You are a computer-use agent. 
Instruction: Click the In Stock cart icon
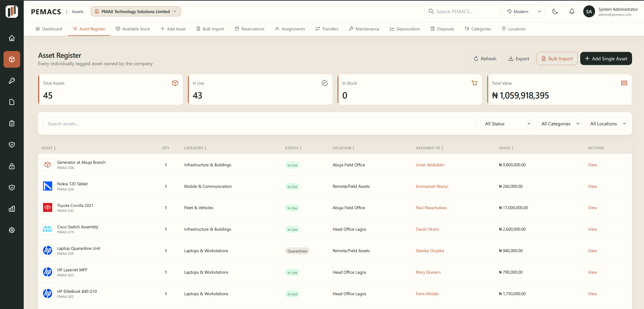point(474,83)
